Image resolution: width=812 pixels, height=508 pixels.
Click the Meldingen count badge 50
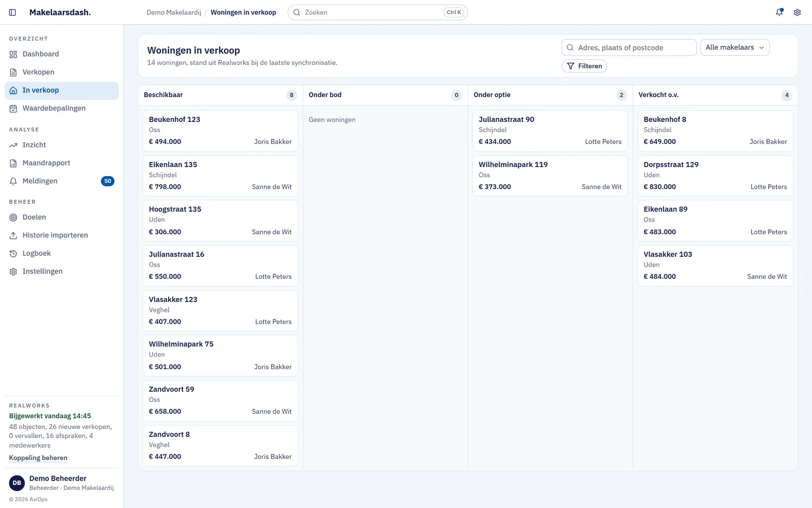(108, 181)
